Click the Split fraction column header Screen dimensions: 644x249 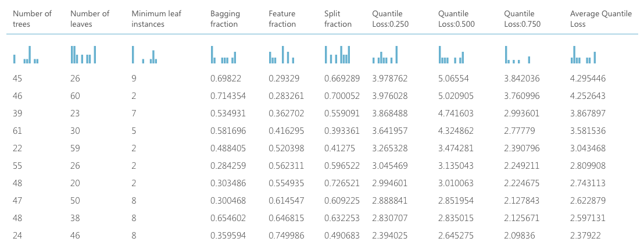coord(338,19)
